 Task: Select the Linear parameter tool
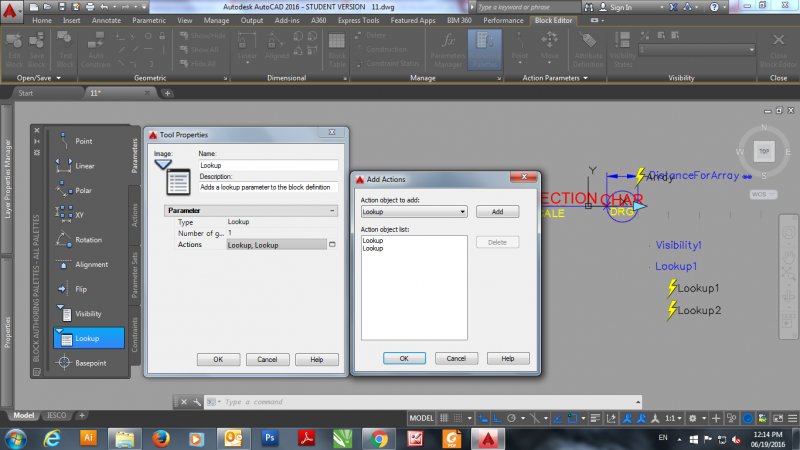pos(84,165)
